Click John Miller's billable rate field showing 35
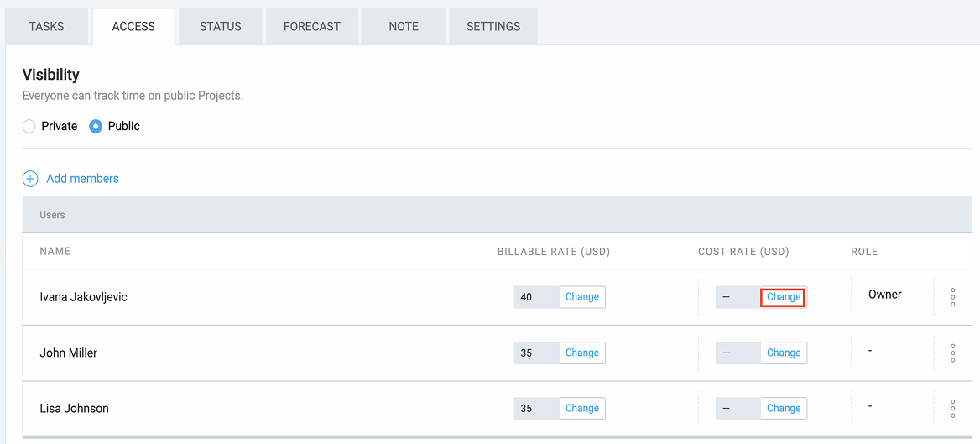Image resolution: width=980 pixels, height=444 pixels. tap(536, 353)
